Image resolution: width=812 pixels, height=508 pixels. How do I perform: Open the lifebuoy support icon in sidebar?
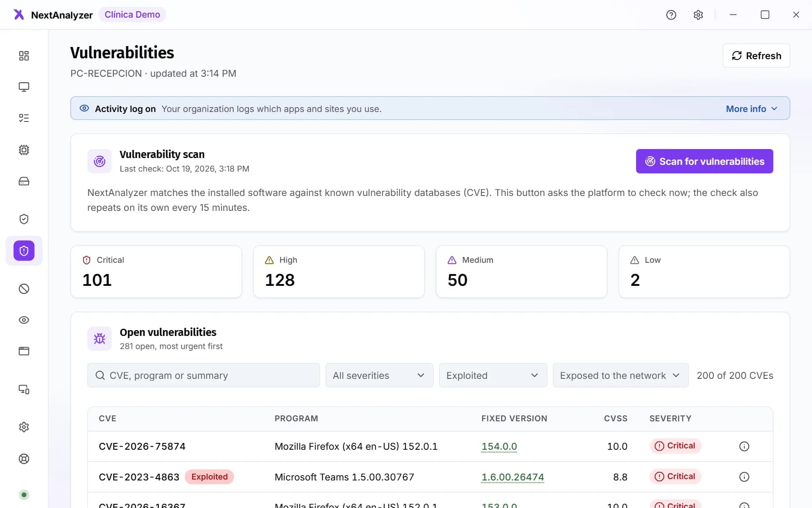click(x=24, y=459)
